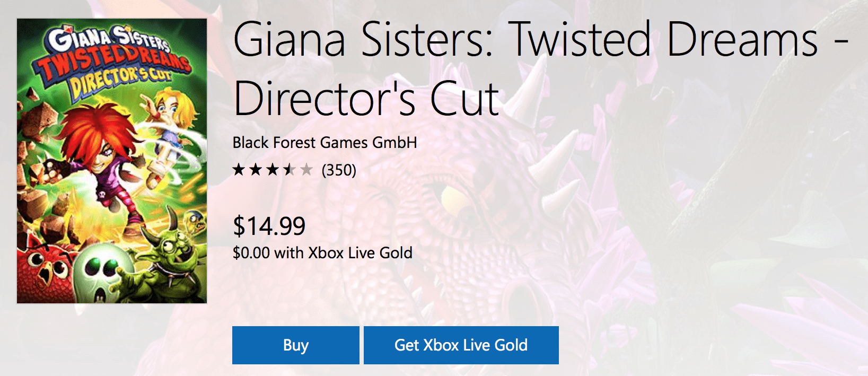Click the empty fifth rating star
This screenshot has width=868, height=376.
(306, 170)
